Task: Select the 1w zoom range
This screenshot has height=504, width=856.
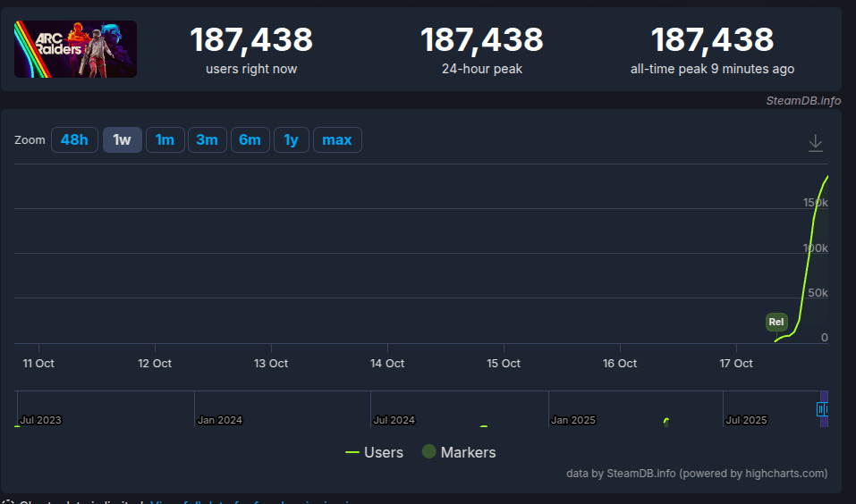Action: [x=123, y=140]
